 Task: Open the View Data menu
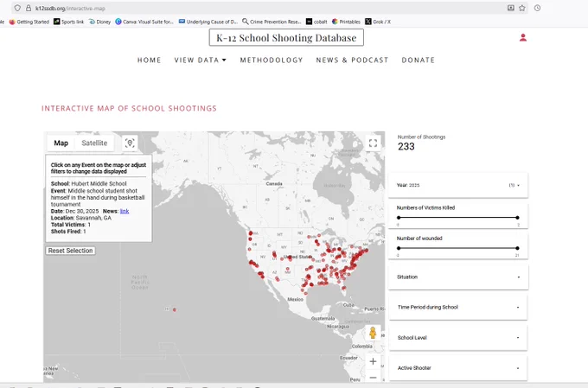click(x=201, y=60)
